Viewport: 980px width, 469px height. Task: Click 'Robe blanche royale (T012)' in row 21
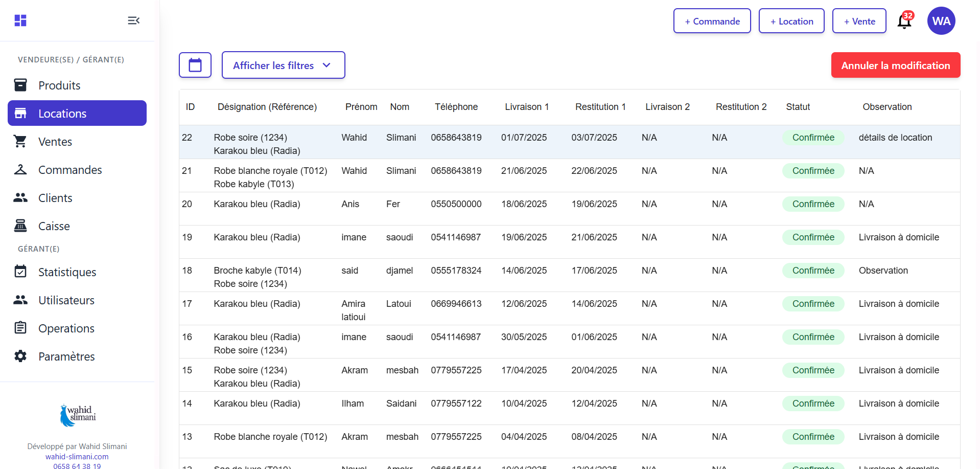pyautogui.click(x=270, y=171)
